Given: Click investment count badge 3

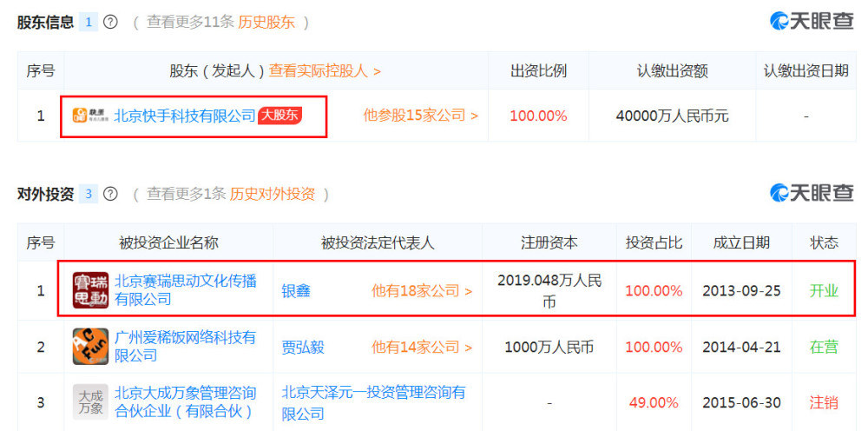Looking at the screenshot, I should pos(89,194).
